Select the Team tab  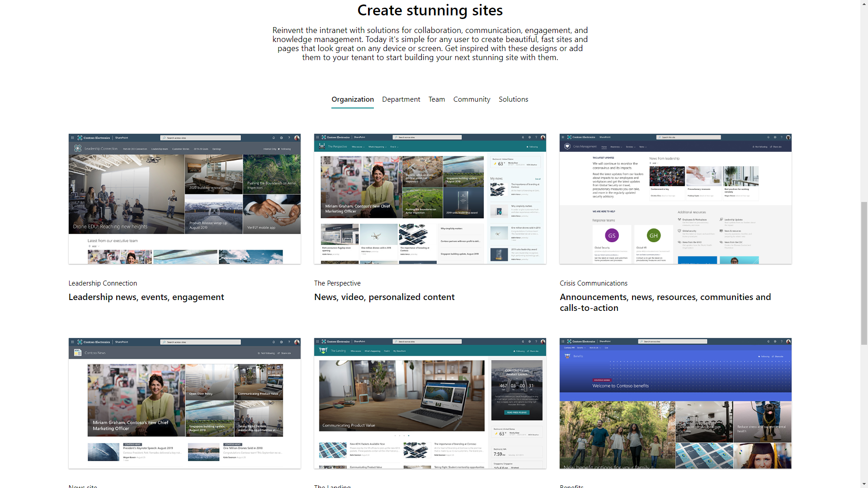pos(436,99)
